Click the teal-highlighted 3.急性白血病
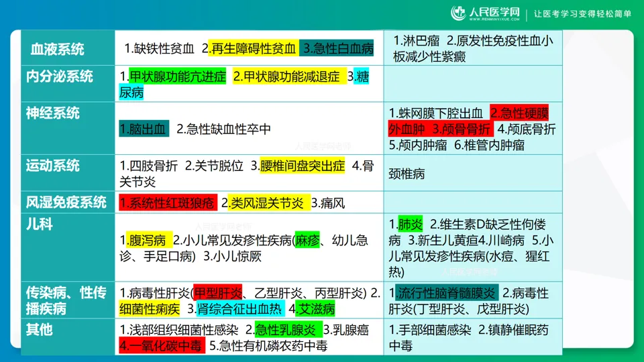644x362 pixels. pyautogui.click(x=337, y=48)
